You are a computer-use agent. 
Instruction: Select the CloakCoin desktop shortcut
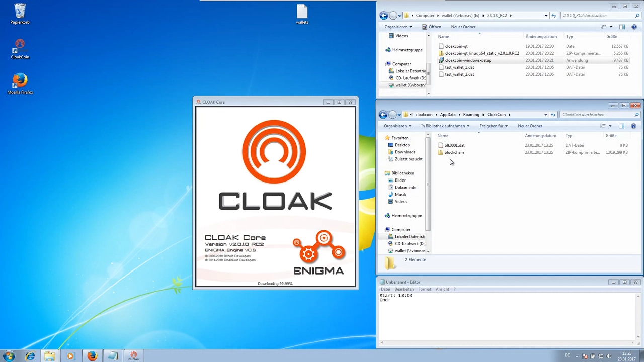(x=20, y=49)
